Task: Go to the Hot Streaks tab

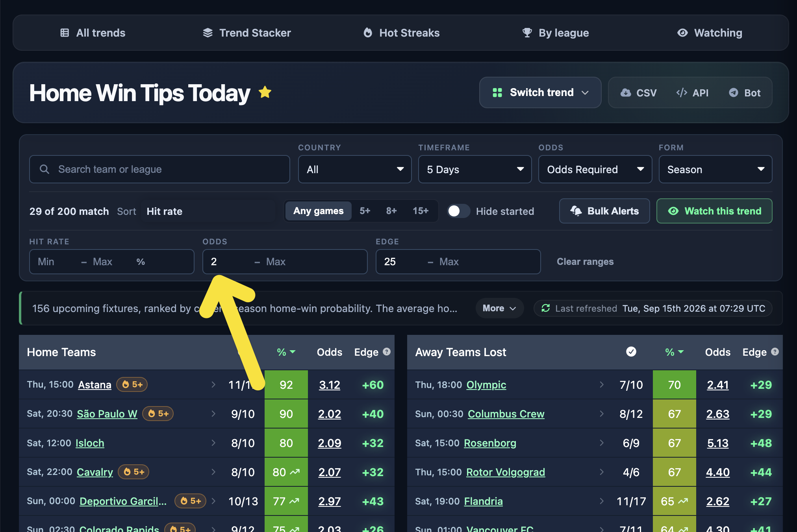Action: tap(401, 33)
